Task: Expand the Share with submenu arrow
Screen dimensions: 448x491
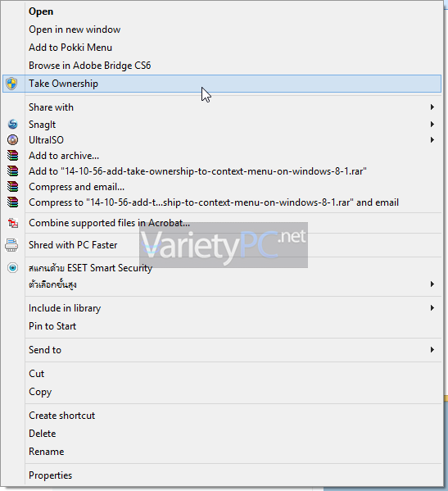Action: [x=432, y=107]
